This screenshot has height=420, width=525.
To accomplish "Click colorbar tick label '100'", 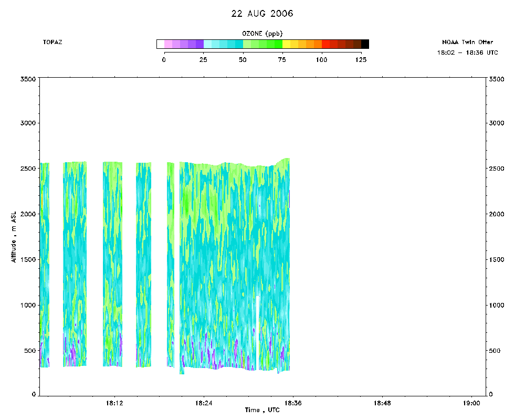I will tap(321, 60).
